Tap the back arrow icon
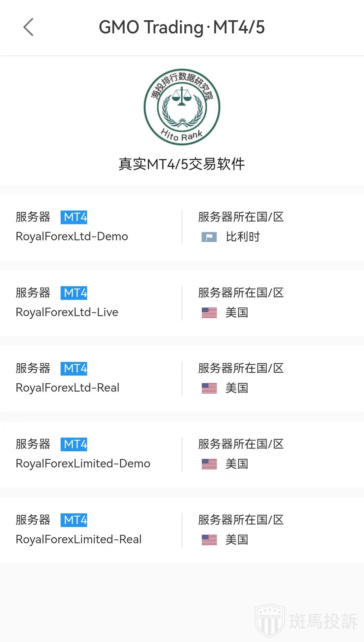The image size is (364, 642). tap(29, 27)
